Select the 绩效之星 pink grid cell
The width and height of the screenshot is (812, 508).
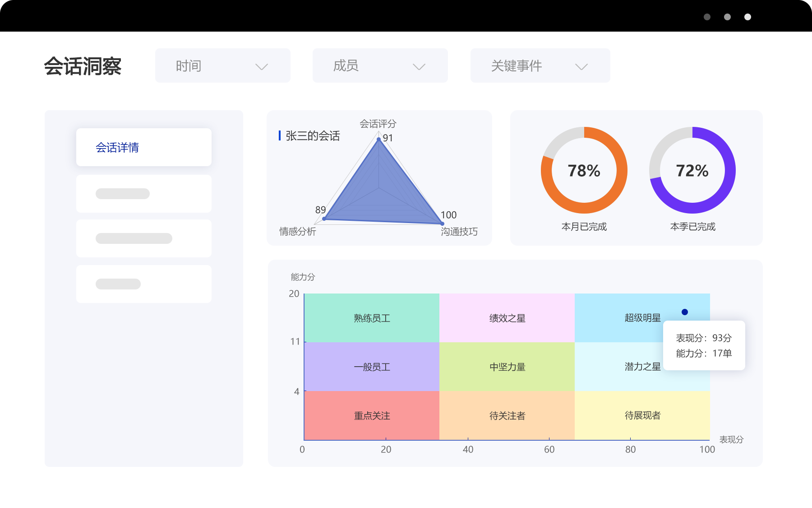[507, 318]
